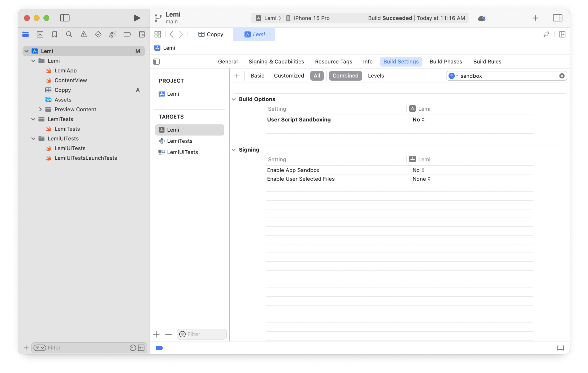Select Enable User Selected Files None value
588x373 pixels.
421,179
